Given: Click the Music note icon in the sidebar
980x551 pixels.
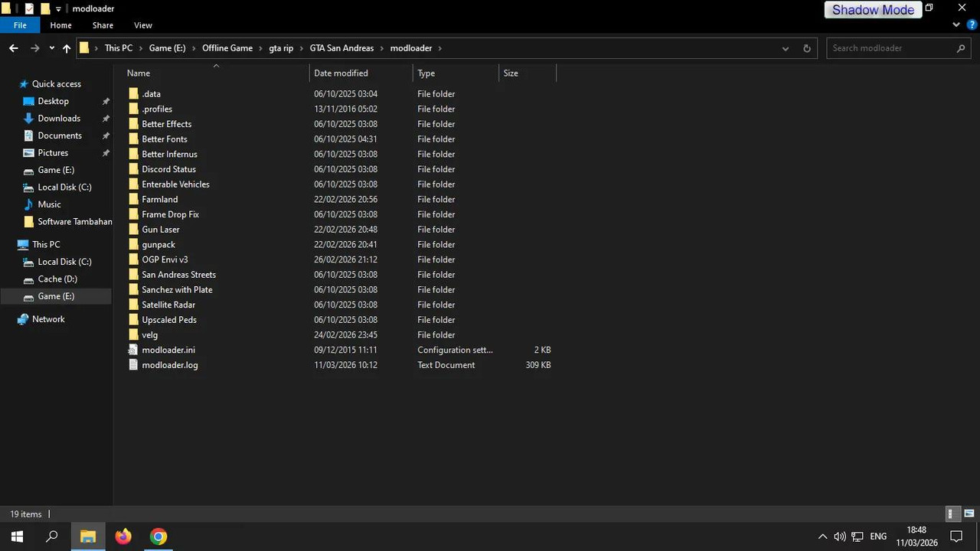Looking at the screenshot, I should tap(29, 204).
